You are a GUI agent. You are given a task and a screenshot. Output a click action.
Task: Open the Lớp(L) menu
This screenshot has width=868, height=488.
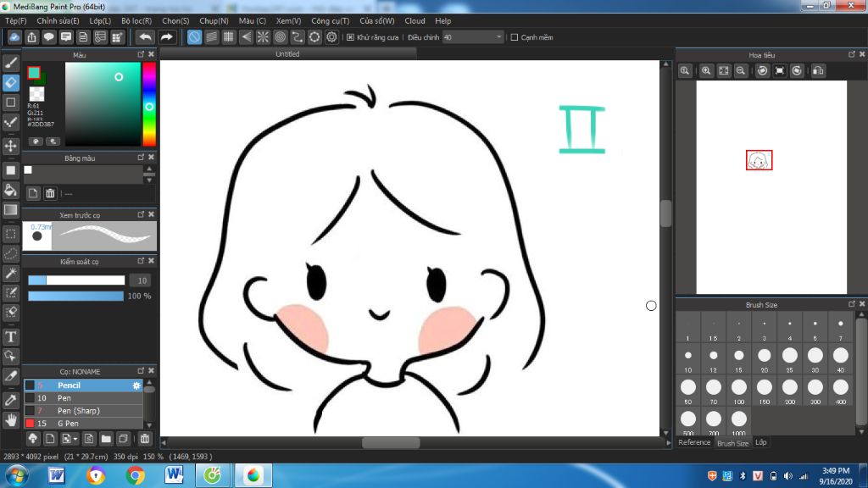coord(100,20)
